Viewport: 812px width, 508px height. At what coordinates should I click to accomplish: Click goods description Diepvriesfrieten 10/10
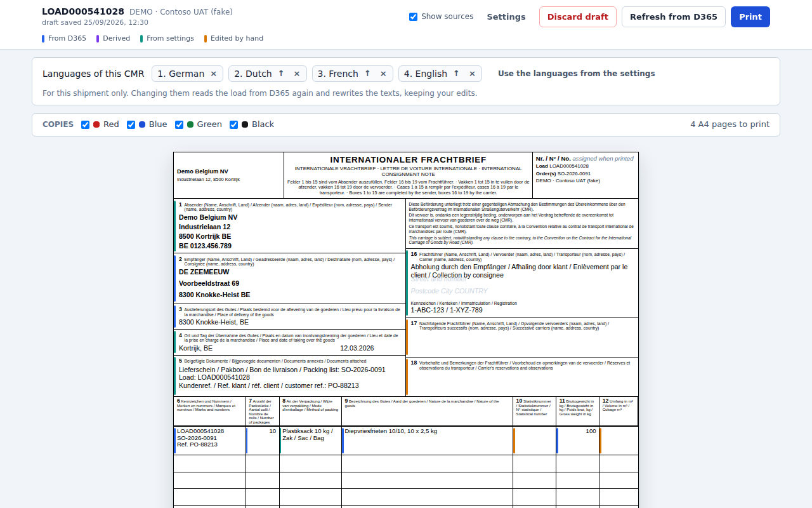coord(391,431)
